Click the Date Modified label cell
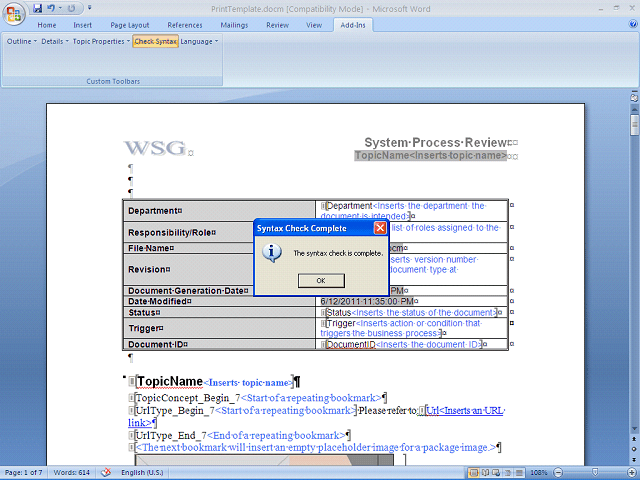Image resolution: width=640 pixels, height=480 pixels. click(x=219, y=301)
